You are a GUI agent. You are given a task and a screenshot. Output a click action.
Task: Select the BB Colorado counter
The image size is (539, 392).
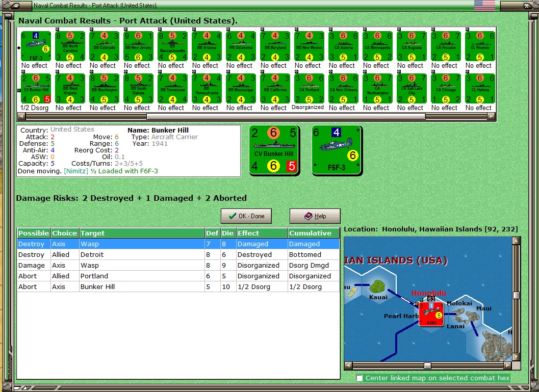(x=104, y=47)
